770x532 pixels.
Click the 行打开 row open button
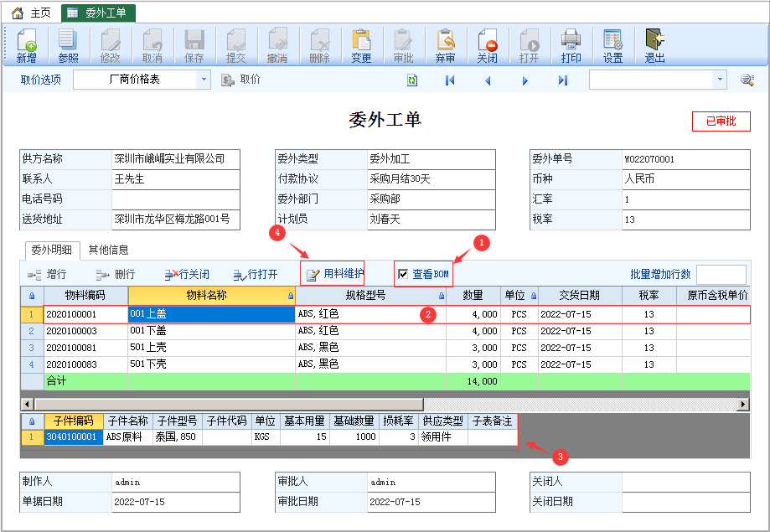click(x=256, y=275)
